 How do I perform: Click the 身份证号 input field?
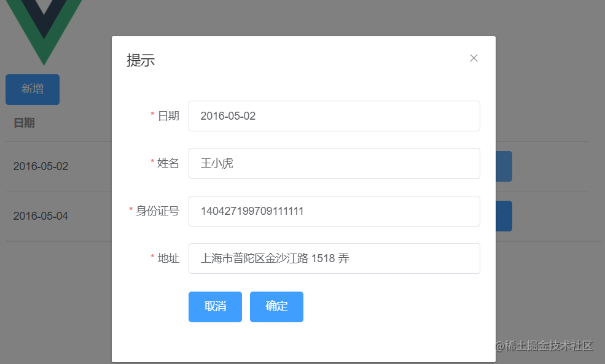tap(334, 211)
